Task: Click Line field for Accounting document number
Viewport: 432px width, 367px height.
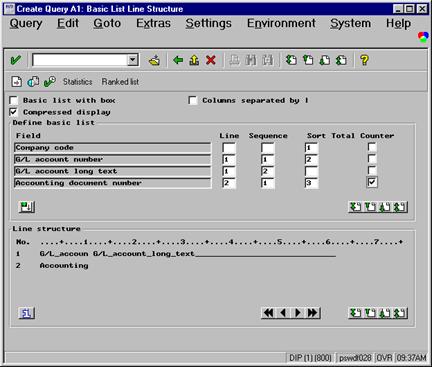Action: pos(229,183)
